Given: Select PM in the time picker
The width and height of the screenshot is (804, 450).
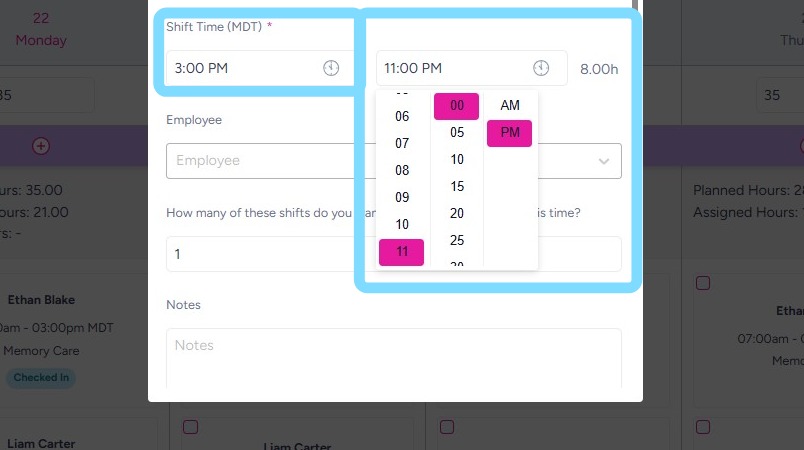Looking at the screenshot, I should tap(510, 133).
